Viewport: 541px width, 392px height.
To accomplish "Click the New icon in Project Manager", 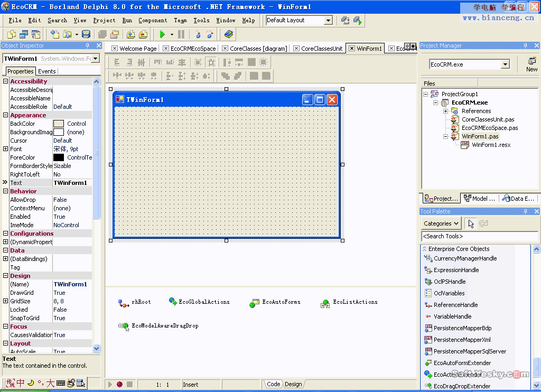I will point(531,64).
